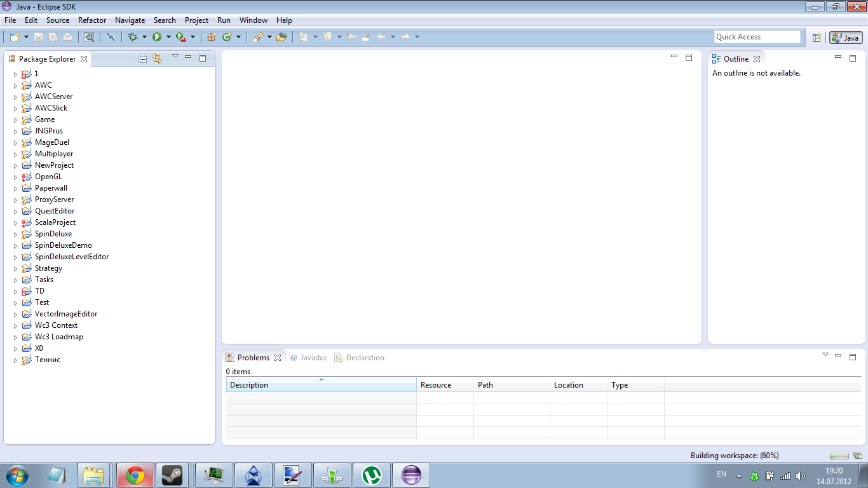
Task: Click the open folder icon in toolbar
Action: click(281, 37)
